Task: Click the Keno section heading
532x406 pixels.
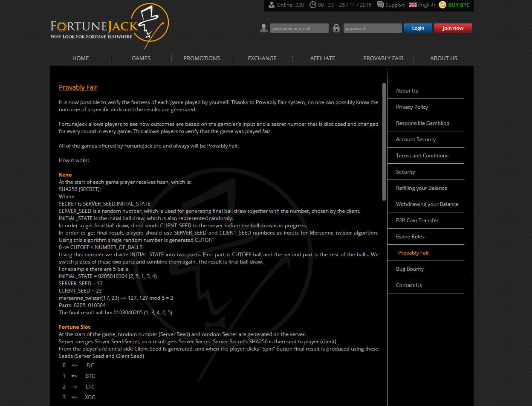Action: tap(65, 175)
